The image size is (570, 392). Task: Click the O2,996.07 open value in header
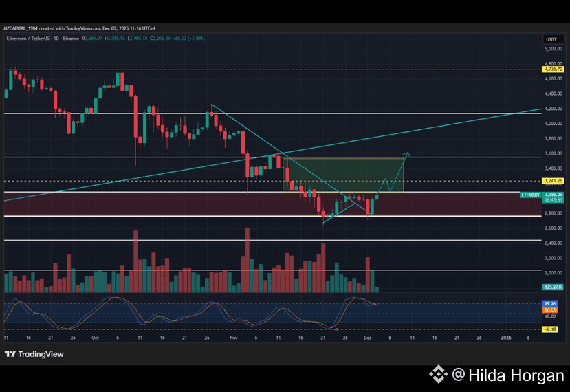tap(92, 39)
